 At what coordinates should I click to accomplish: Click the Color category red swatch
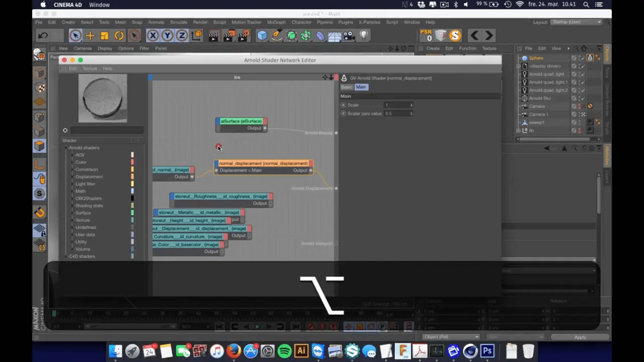click(x=132, y=162)
